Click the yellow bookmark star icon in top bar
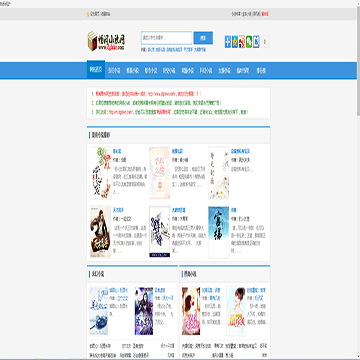Viewport: 360px width, 360px height. pos(88,14)
